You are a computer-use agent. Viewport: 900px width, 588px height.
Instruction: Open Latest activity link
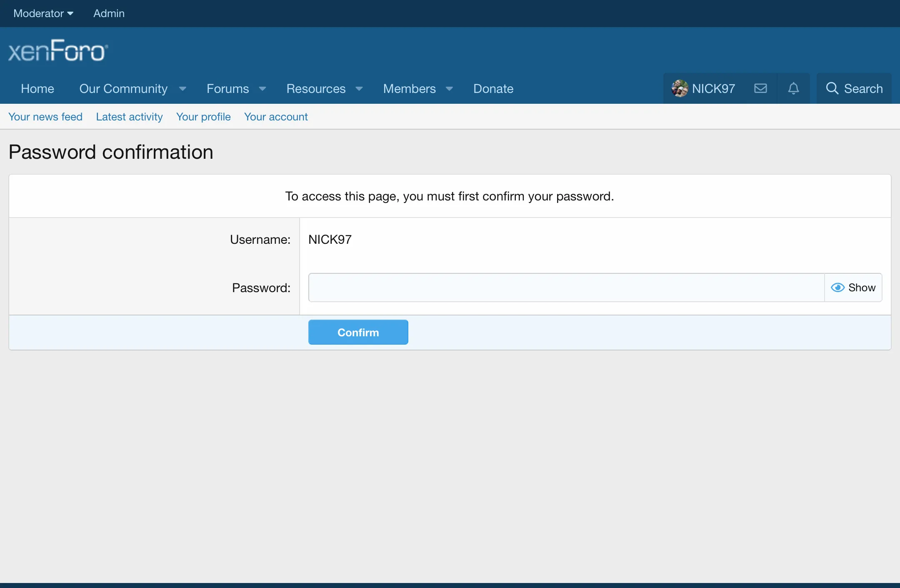point(129,117)
